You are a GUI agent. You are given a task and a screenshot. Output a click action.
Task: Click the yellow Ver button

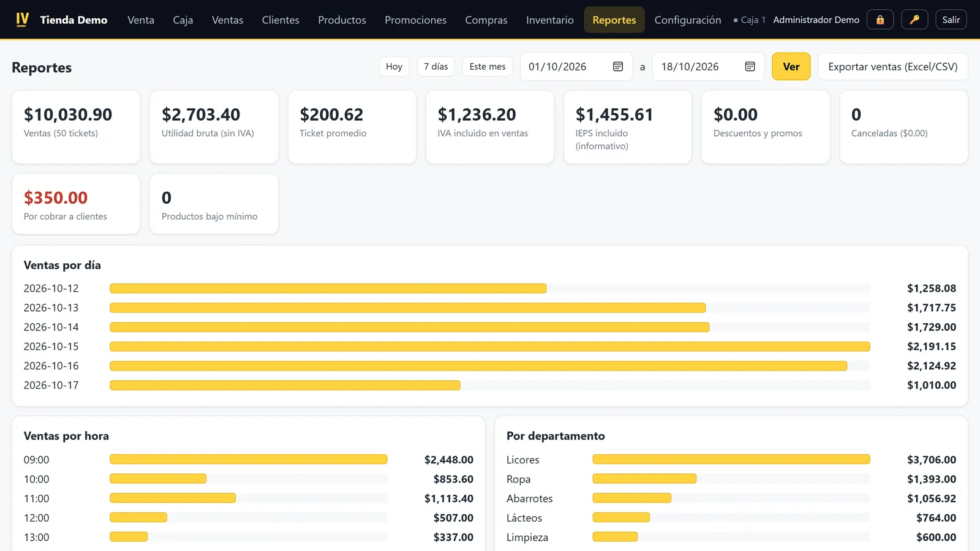(791, 67)
